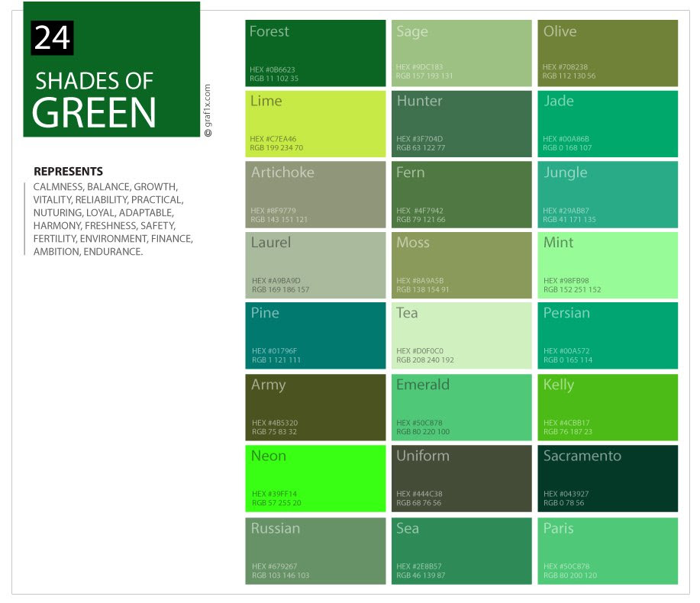Click the graf1x.com copyright text
This screenshot has height=603, width=700.
[x=208, y=111]
